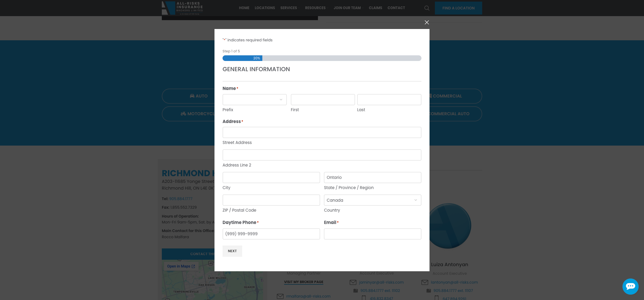This screenshot has height=300, width=644.
Task: Expand the Resources menu
Action: point(316,8)
